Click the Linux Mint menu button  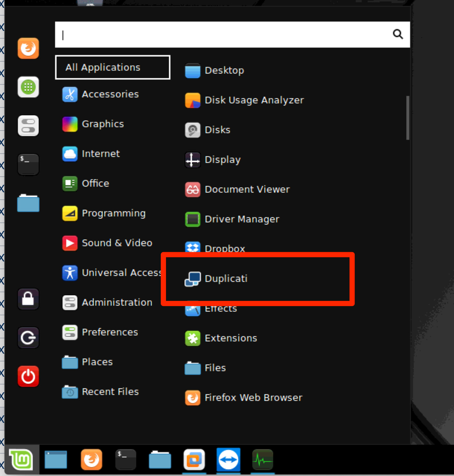[21, 460]
